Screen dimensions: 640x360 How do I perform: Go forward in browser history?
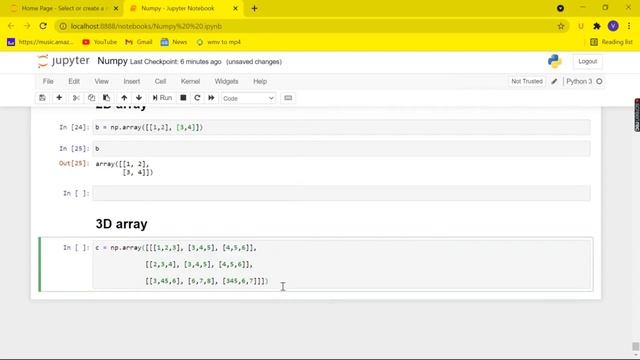[27, 26]
